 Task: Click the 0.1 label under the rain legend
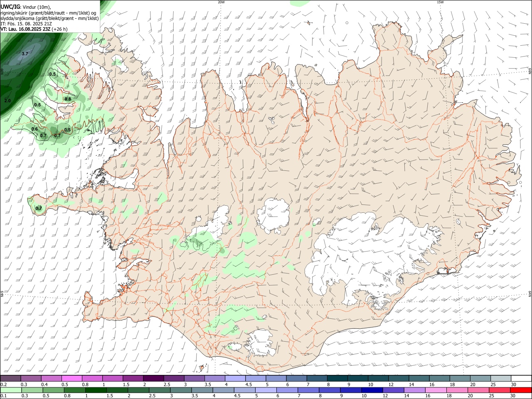[x=3, y=396]
